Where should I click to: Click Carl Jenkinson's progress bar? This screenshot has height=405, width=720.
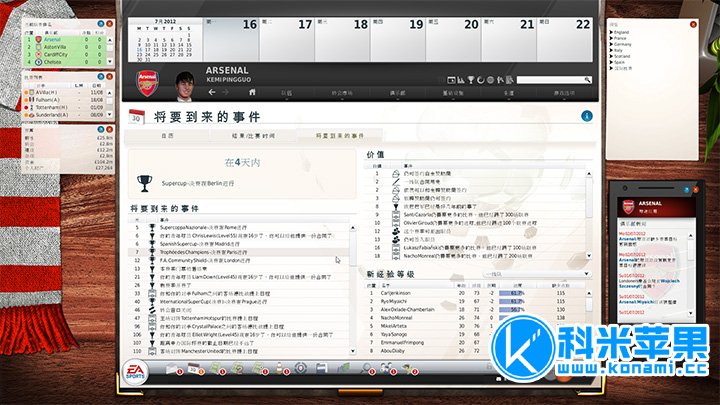click(512, 293)
